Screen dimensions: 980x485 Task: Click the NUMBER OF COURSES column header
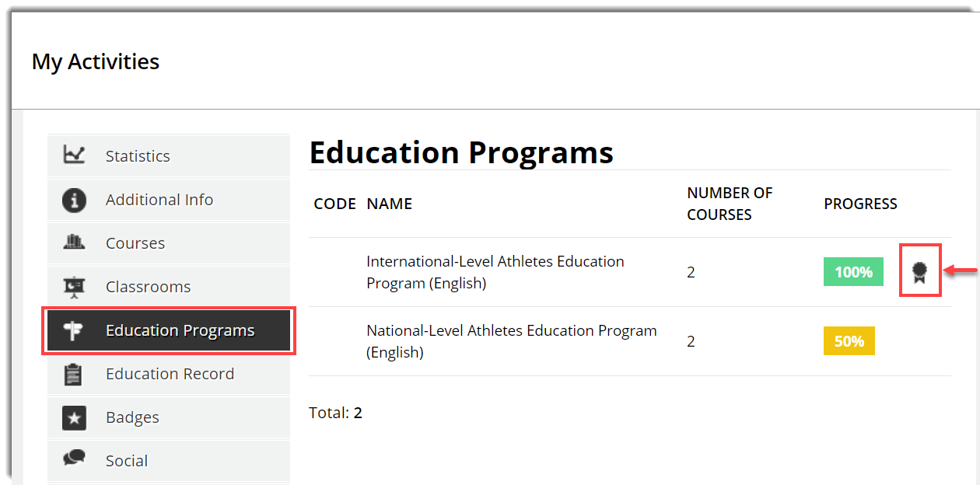[x=730, y=204]
